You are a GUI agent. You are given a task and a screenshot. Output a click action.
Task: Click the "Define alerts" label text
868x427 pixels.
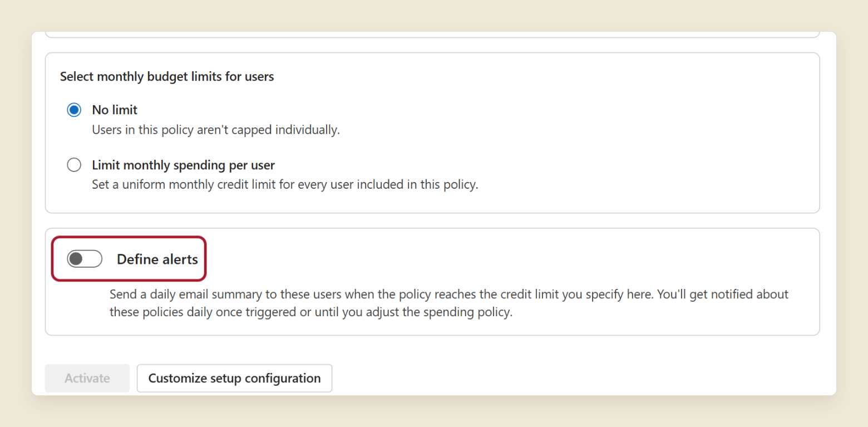(157, 259)
